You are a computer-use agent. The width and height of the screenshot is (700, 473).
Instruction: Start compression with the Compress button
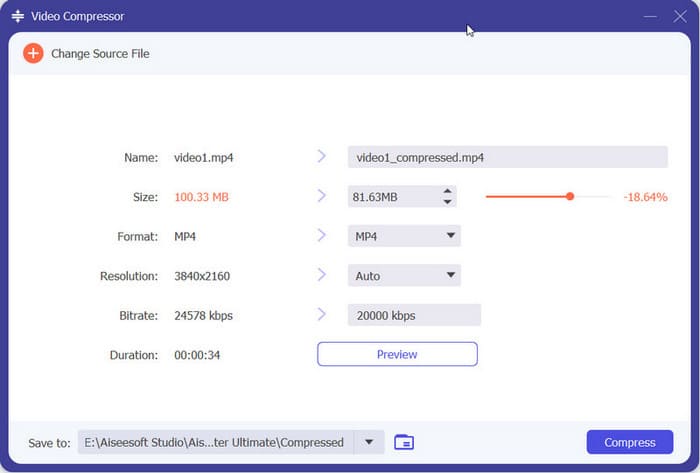point(630,442)
